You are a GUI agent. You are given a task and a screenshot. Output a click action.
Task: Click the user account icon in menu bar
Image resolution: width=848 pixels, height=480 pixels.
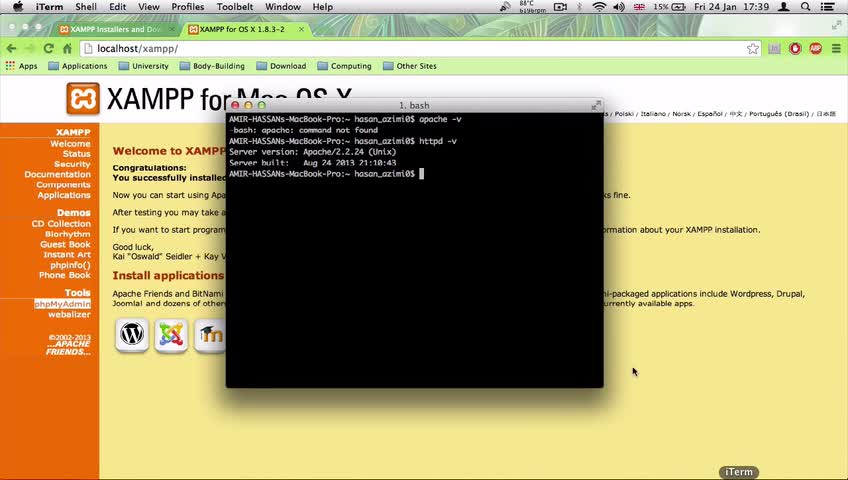click(784, 7)
